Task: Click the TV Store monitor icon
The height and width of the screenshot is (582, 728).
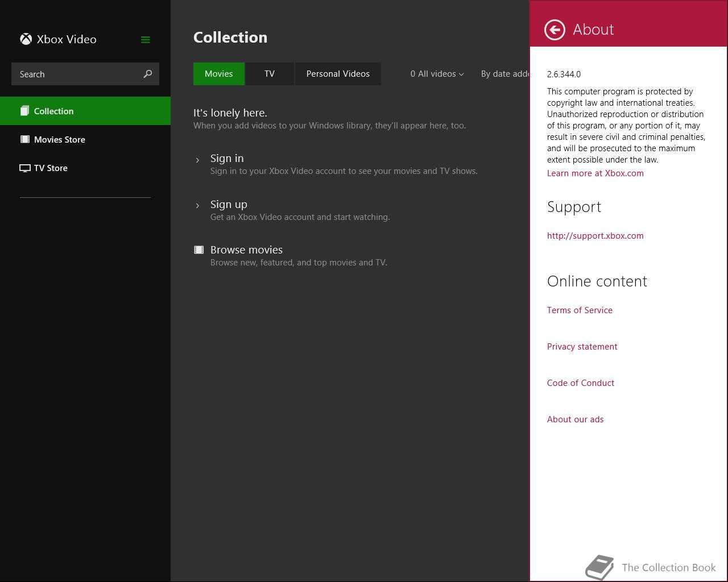Action: click(x=25, y=168)
